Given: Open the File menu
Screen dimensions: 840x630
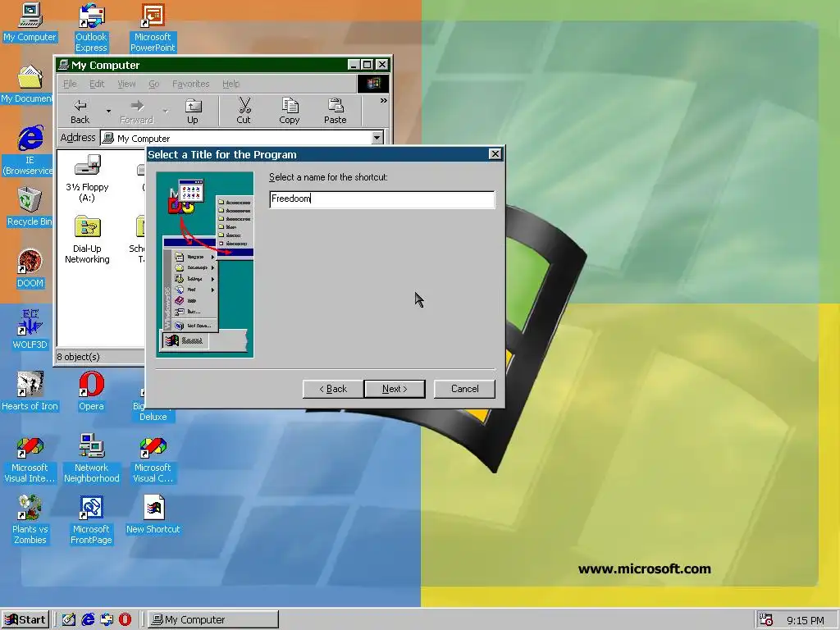Looking at the screenshot, I should pyautogui.click(x=70, y=84).
